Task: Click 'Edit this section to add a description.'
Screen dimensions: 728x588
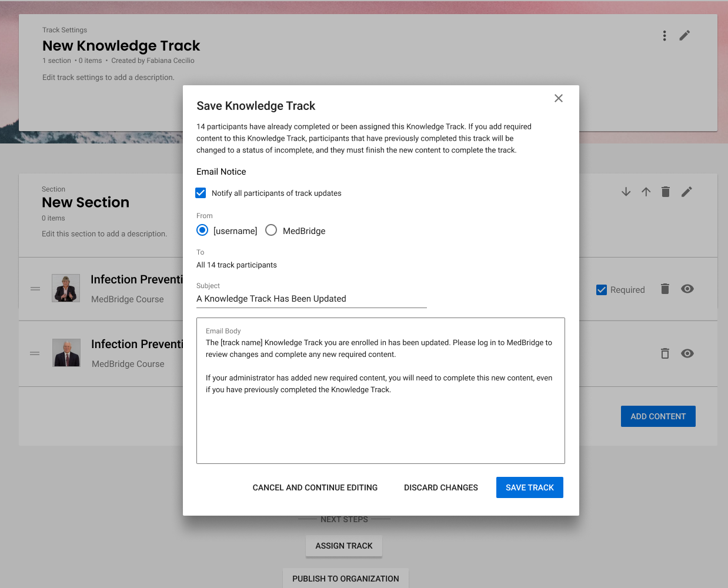Action: tap(104, 234)
